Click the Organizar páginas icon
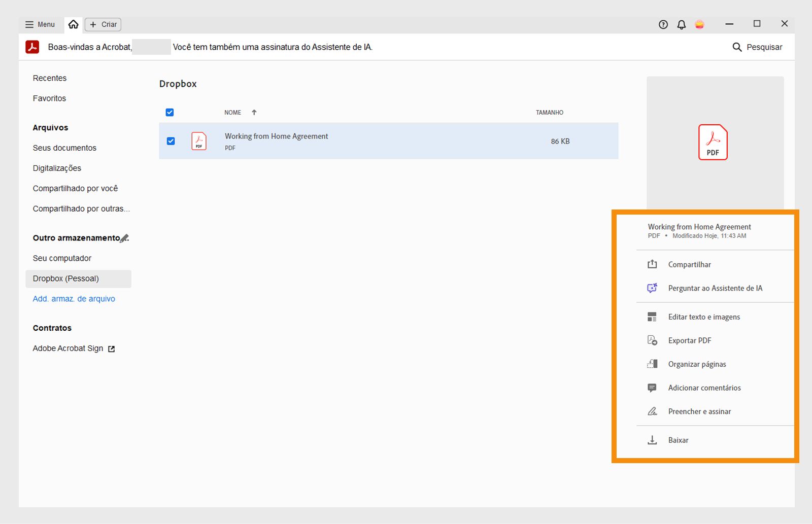Image resolution: width=812 pixels, height=524 pixels. coord(652,364)
